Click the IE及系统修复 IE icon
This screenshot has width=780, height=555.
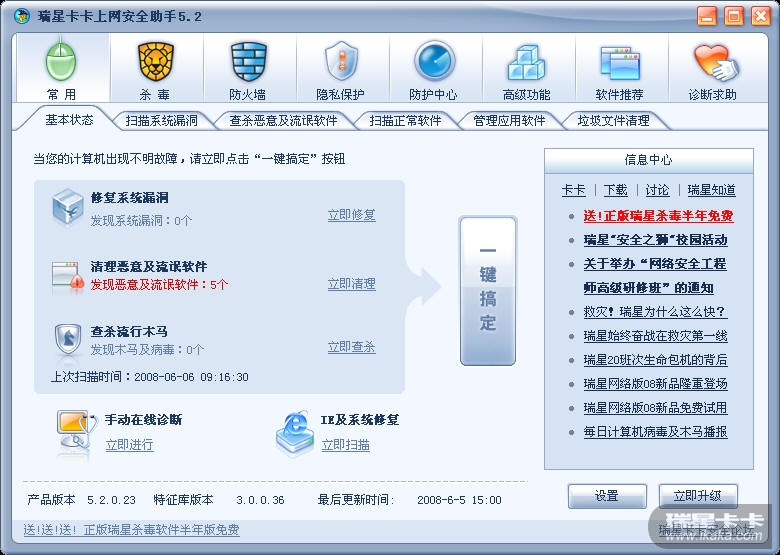295,432
